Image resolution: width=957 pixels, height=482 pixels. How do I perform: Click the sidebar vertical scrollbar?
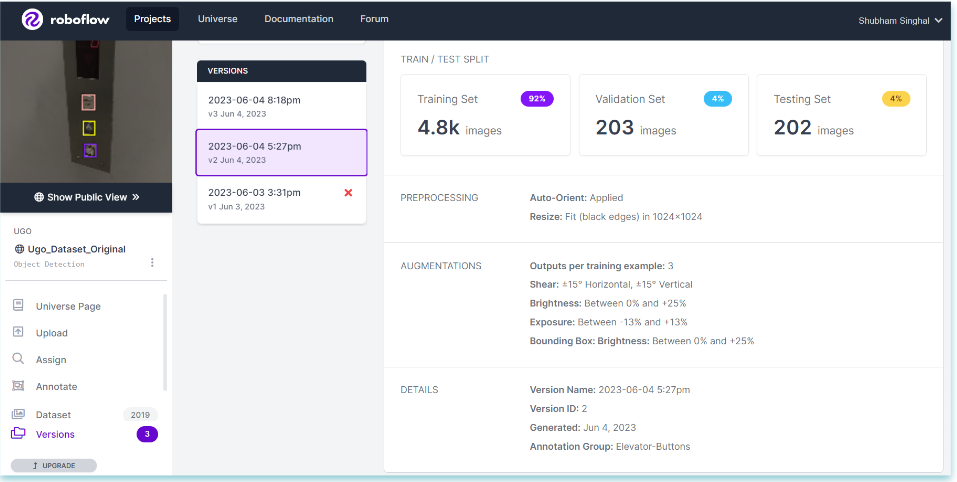click(x=164, y=342)
